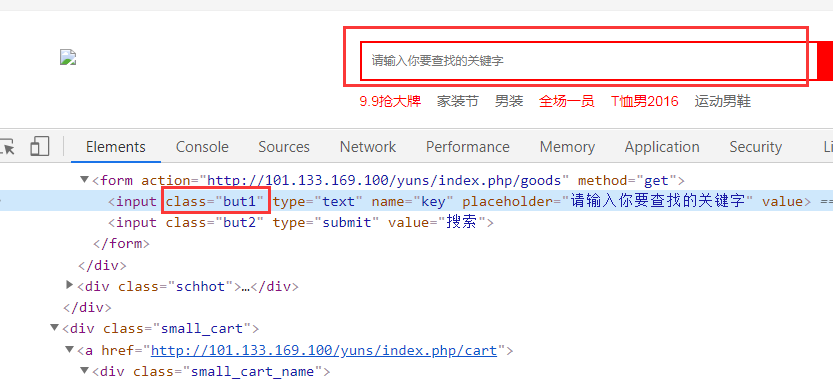Click the form action URL value
Viewport: 833px width, 380px height.
pos(384,181)
